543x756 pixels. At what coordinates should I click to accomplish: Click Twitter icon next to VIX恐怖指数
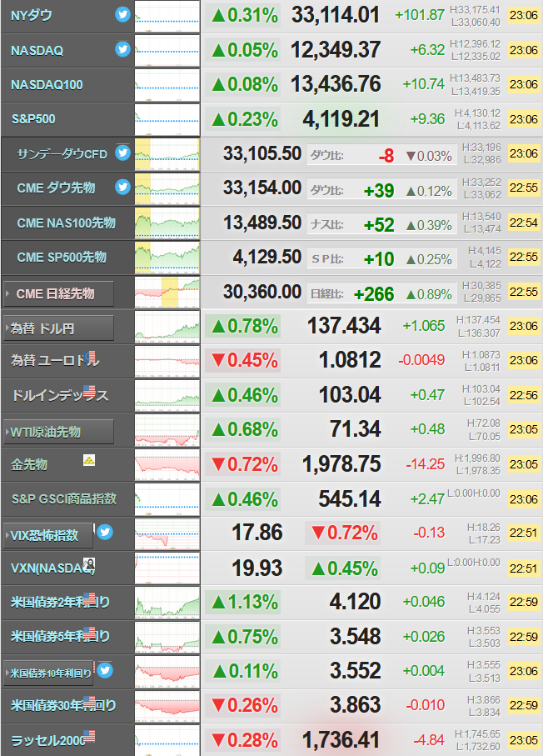click(105, 533)
